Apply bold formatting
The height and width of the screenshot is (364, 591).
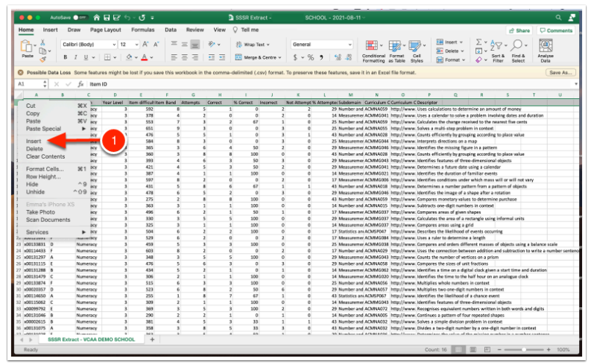[x=63, y=57]
